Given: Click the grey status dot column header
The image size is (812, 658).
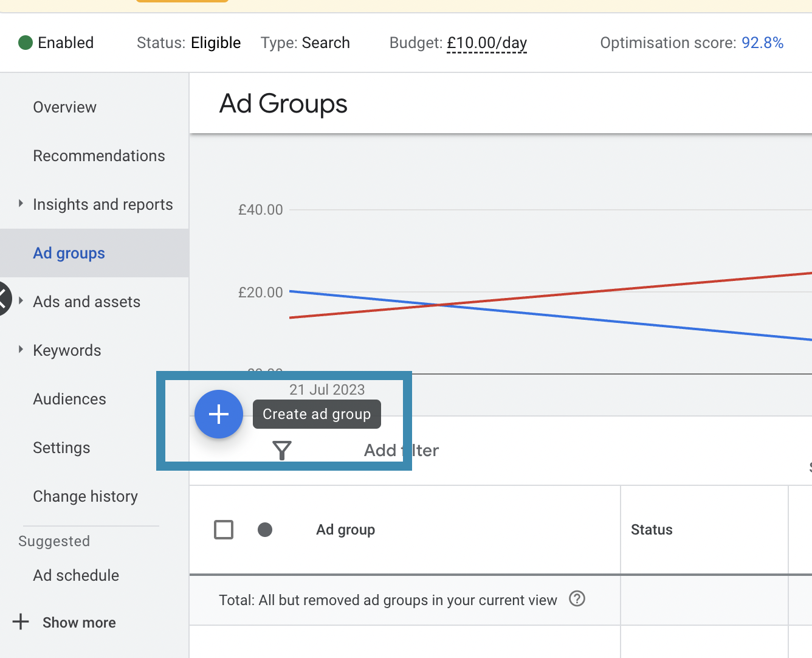Looking at the screenshot, I should [265, 530].
